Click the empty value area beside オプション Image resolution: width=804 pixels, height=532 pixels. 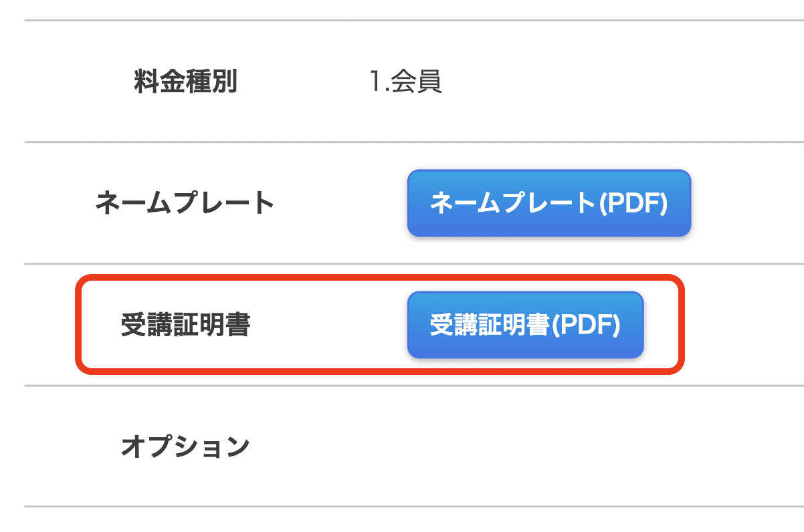pos(522,446)
